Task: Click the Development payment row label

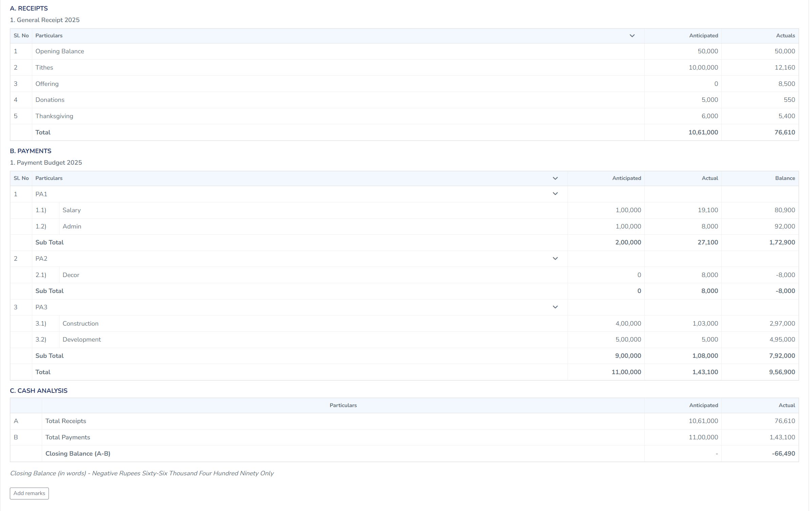Action: [x=82, y=340]
